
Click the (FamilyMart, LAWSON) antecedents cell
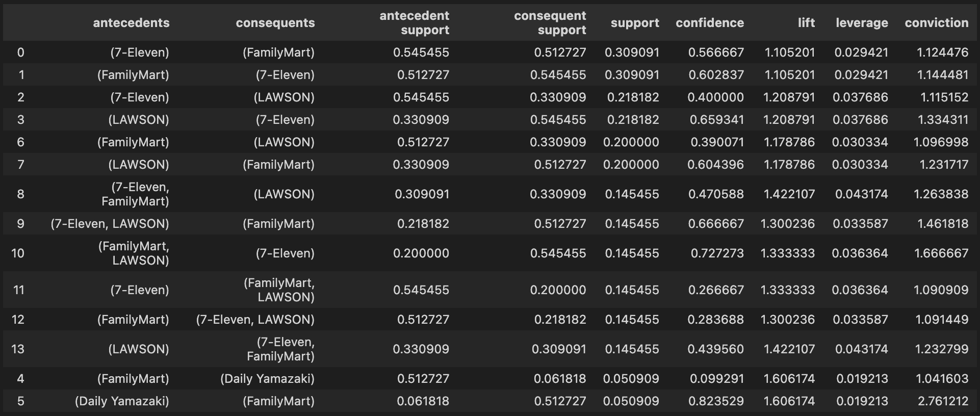tap(134, 253)
